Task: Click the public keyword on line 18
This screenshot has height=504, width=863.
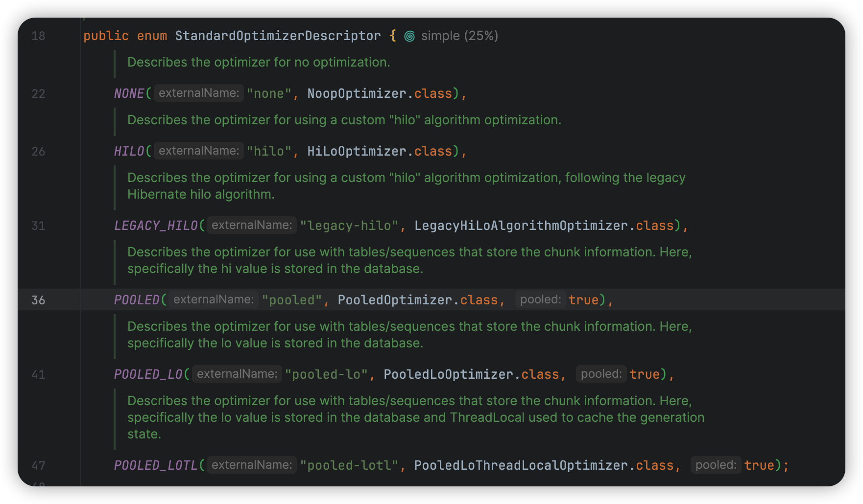Action: point(106,36)
